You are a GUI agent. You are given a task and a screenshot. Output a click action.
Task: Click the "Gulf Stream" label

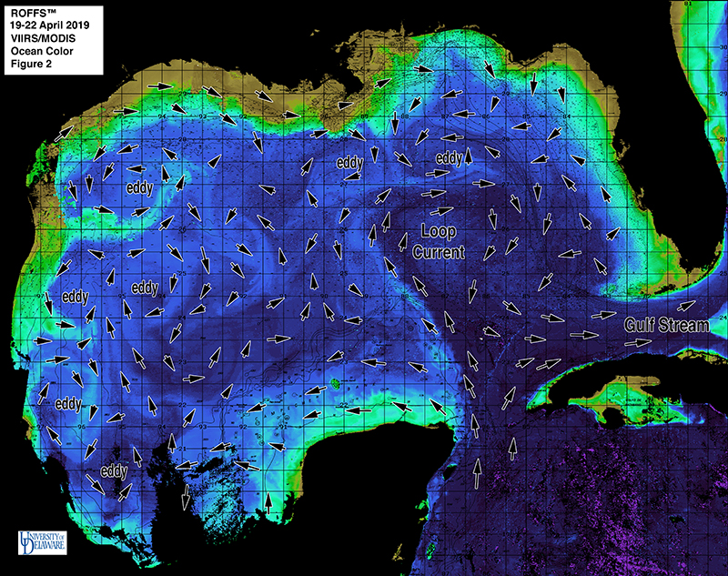666,324
